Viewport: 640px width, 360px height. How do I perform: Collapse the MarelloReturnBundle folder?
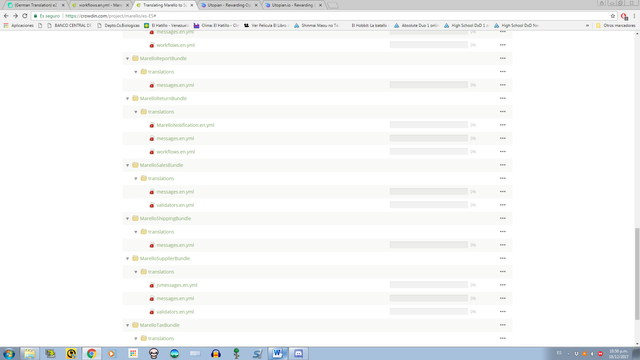tap(127, 98)
